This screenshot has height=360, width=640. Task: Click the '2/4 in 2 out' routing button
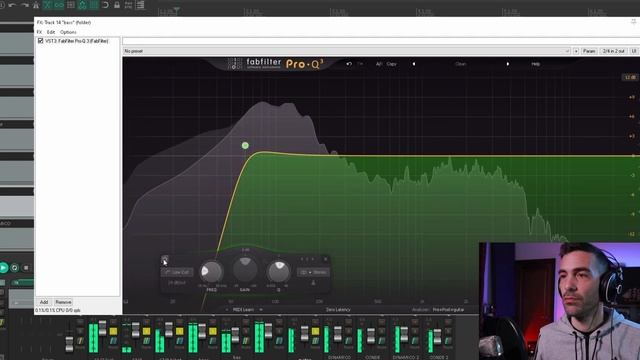coord(613,51)
